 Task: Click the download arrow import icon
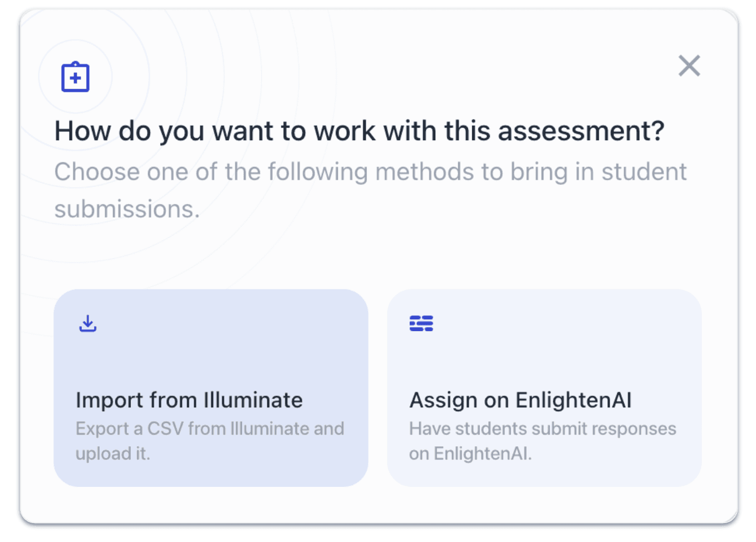(88, 323)
